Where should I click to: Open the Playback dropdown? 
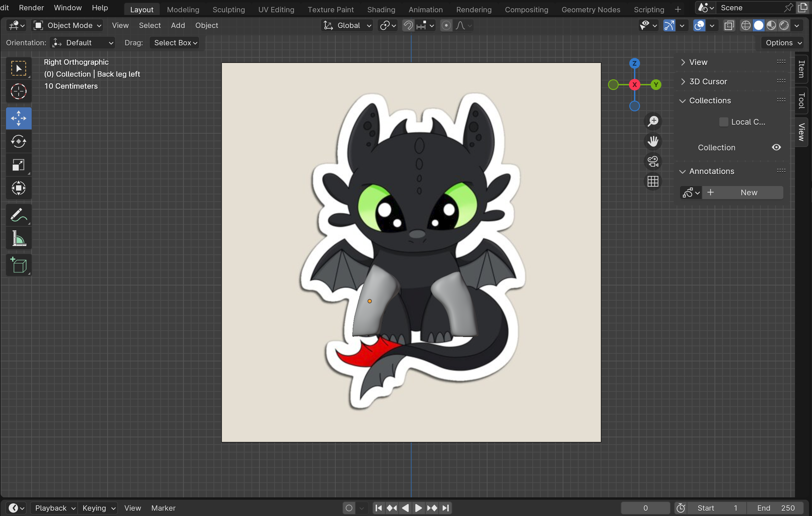click(x=54, y=508)
